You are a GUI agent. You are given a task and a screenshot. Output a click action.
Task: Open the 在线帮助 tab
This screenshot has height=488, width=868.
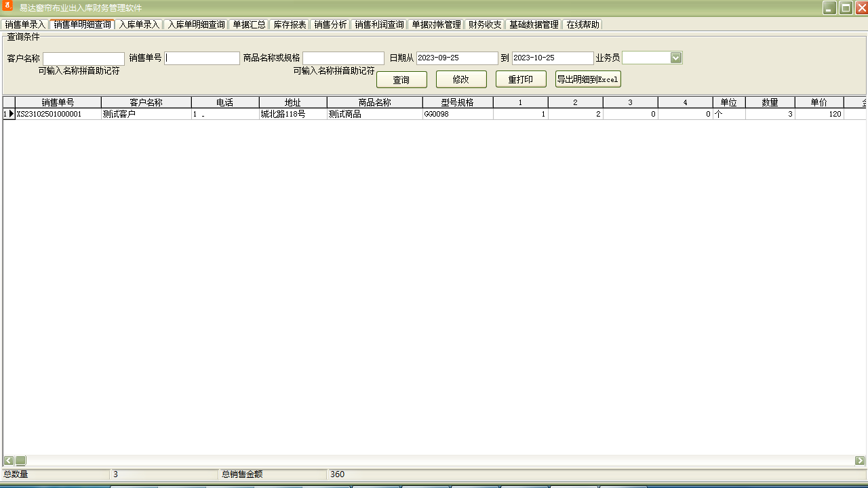coord(582,24)
